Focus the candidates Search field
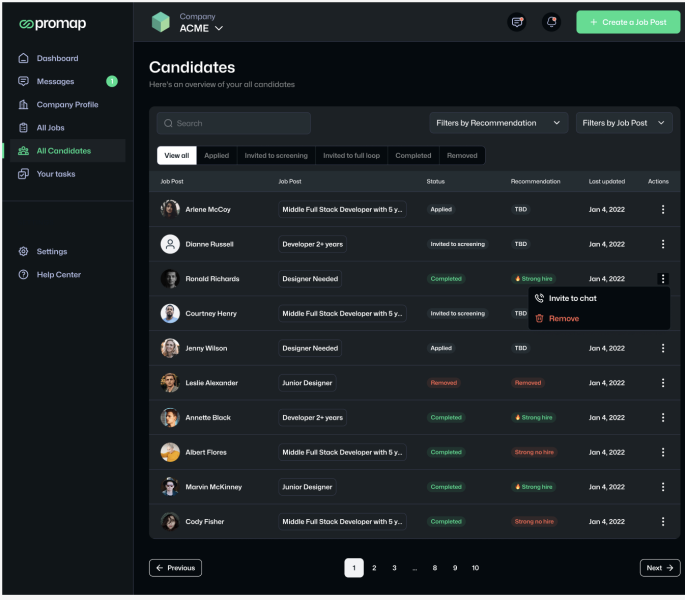Image resolution: width=685 pixels, height=600 pixels. 234,123
